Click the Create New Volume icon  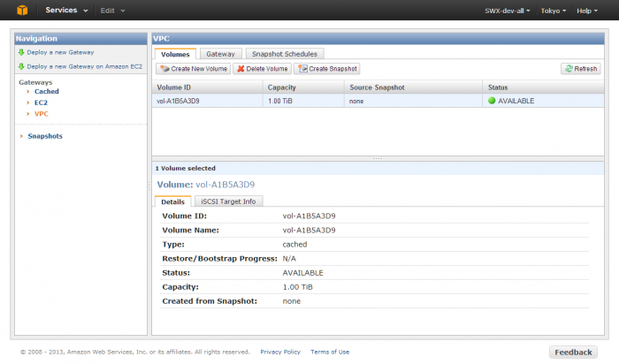point(164,69)
